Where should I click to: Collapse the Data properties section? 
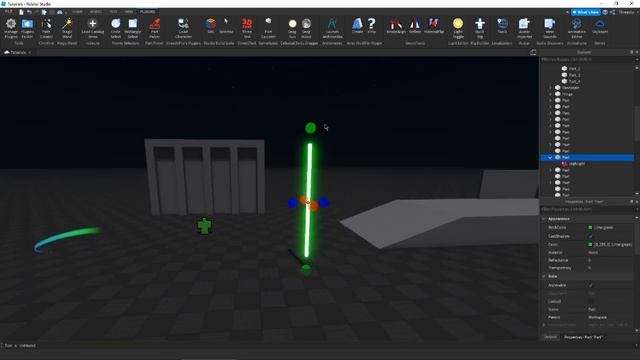pyautogui.click(x=544, y=276)
